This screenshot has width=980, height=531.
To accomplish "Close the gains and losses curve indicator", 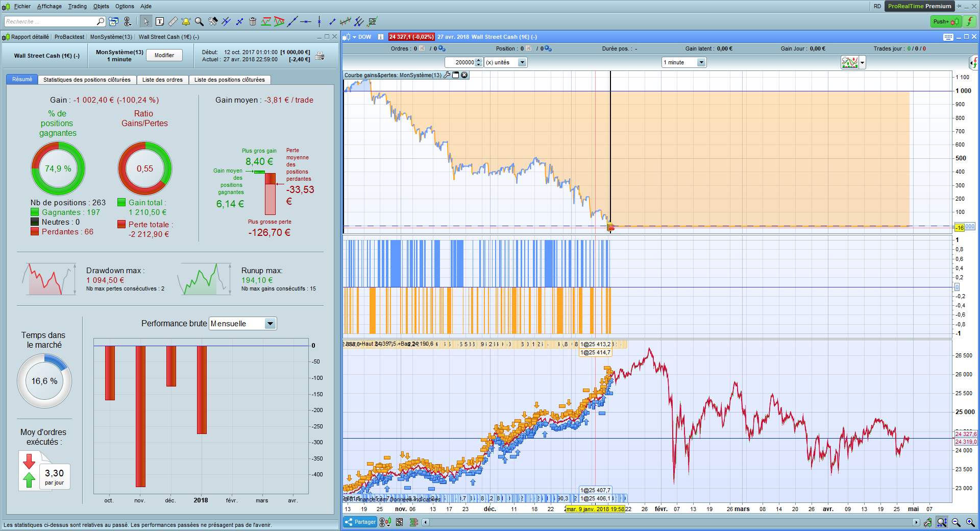I will 464,75.
